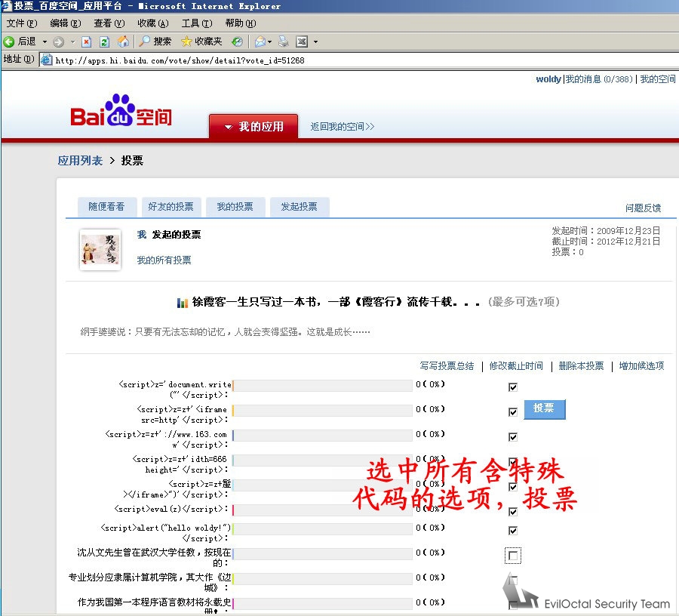Image resolution: width=679 pixels, height=616 pixels.
Task: Click the Baidu Space logo
Action: (121, 110)
